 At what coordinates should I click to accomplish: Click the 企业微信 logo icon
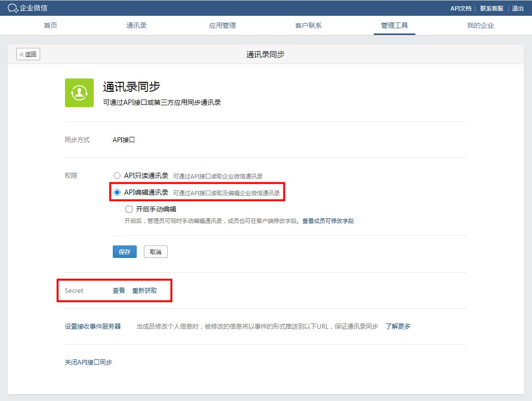tap(13, 8)
